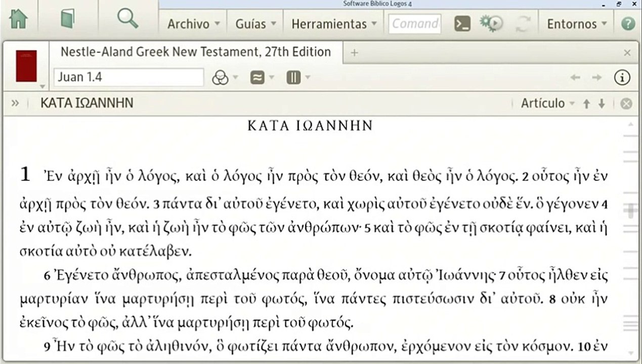Open the Artículo dropdown

click(x=548, y=103)
